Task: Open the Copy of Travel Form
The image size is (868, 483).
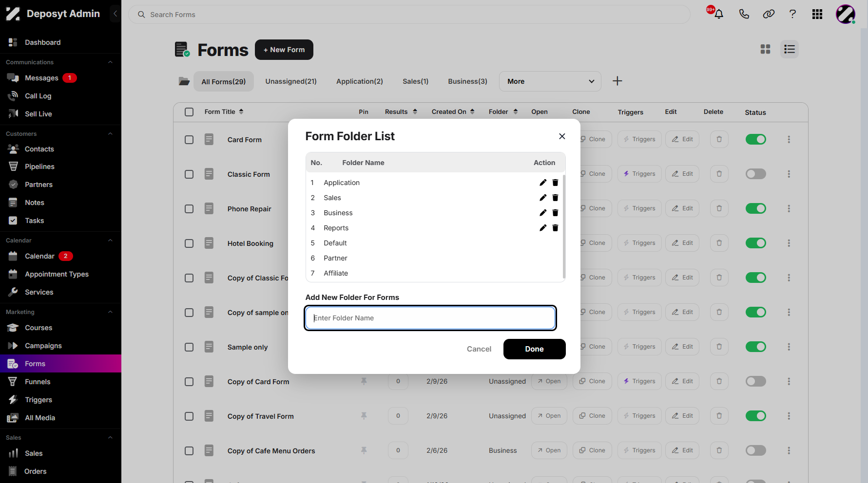Action: [549, 416]
